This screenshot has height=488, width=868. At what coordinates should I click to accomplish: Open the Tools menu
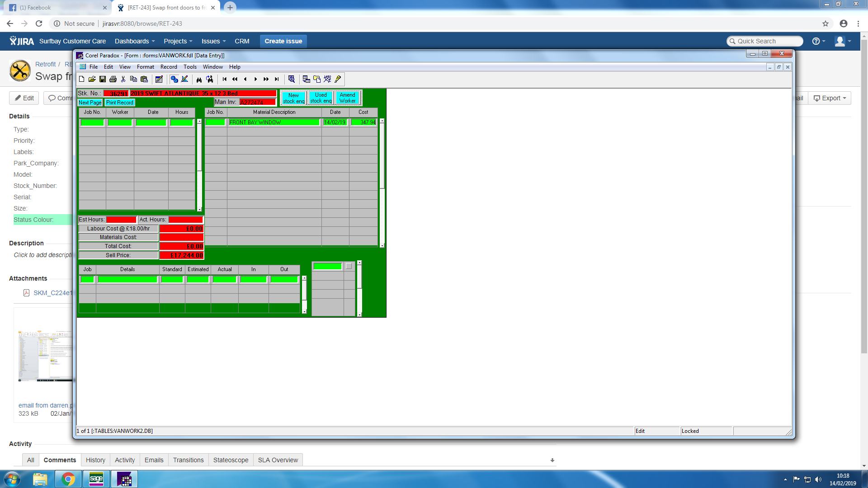pos(190,67)
